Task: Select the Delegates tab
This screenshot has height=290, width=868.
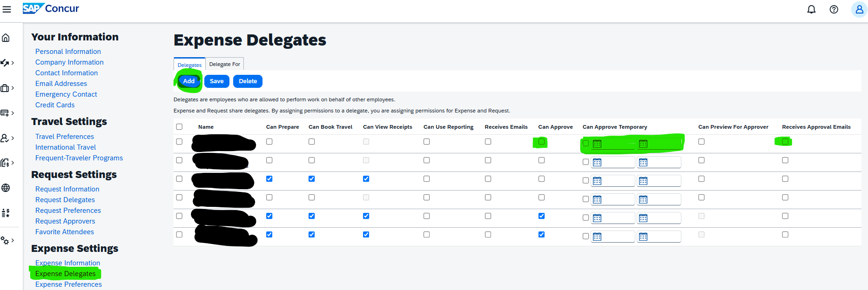Action: [x=189, y=65]
